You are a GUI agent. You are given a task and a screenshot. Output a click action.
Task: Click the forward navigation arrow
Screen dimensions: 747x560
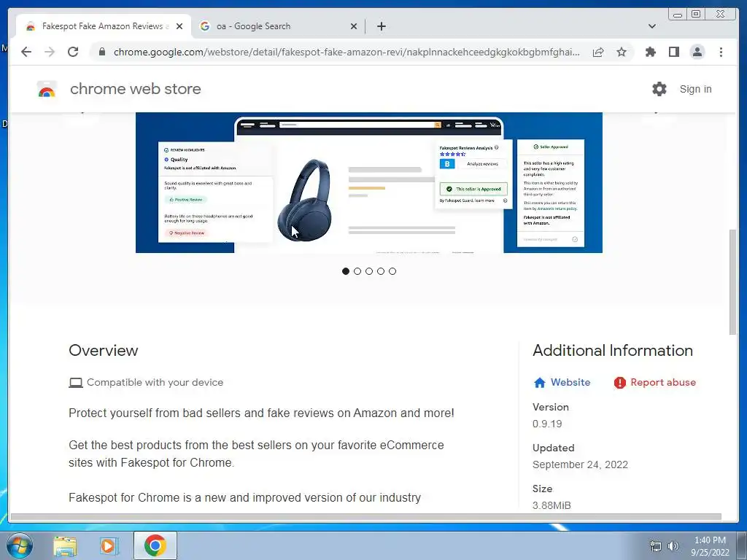(50, 52)
